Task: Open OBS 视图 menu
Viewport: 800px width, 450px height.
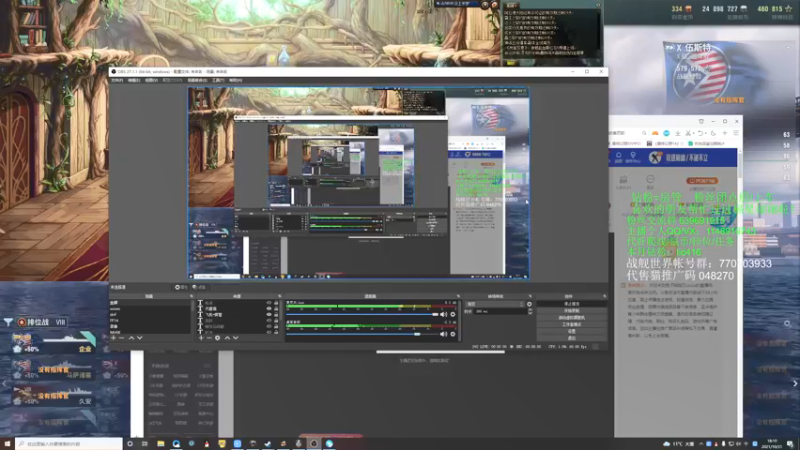Action: pos(151,80)
